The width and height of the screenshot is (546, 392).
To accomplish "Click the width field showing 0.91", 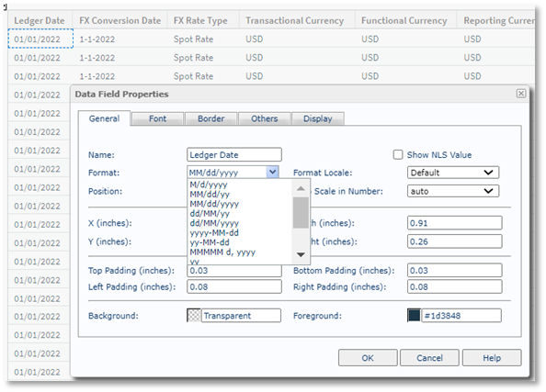I will tap(454, 223).
